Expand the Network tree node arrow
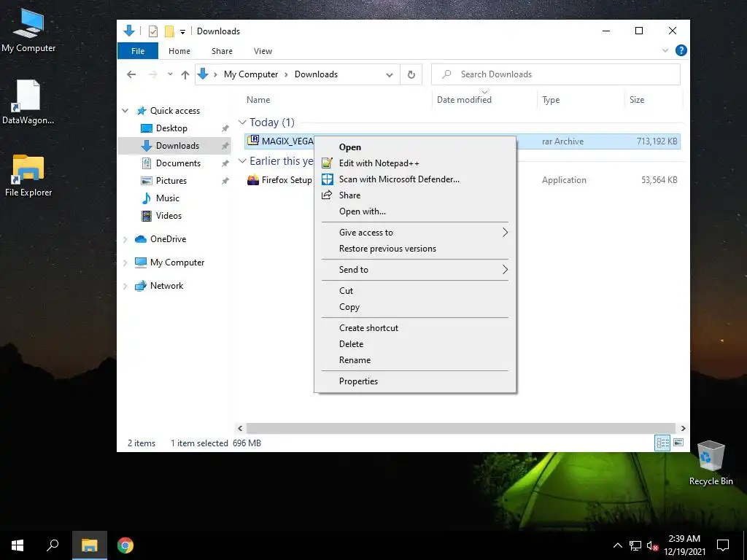 click(125, 286)
